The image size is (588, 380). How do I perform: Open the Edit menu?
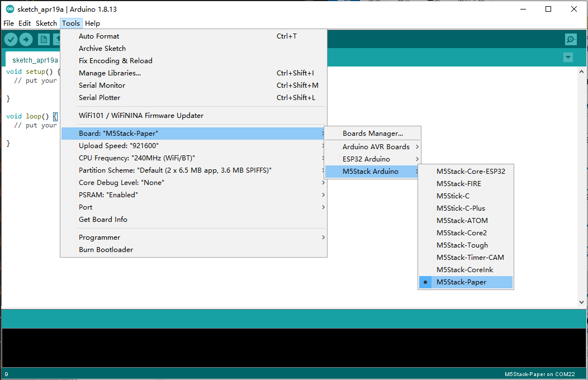pyautogui.click(x=25, y=23)
